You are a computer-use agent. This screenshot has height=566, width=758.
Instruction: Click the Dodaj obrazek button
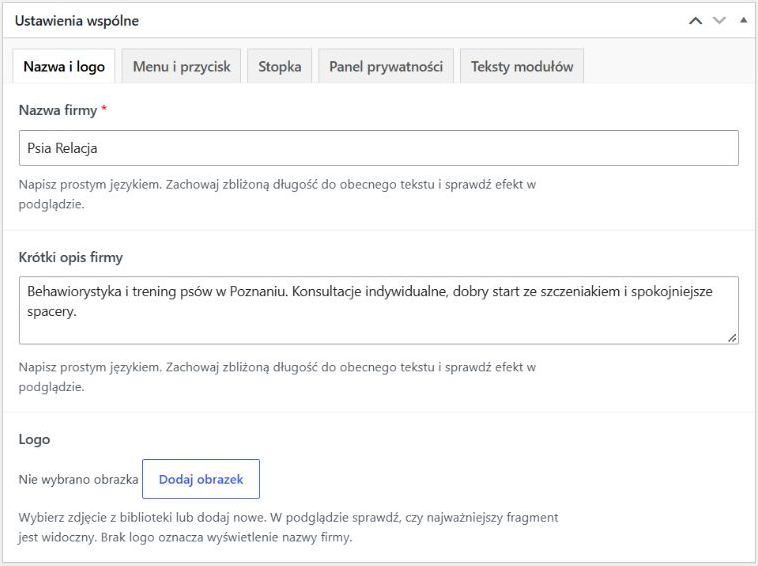pyautogui.click(x=201, y=479)
